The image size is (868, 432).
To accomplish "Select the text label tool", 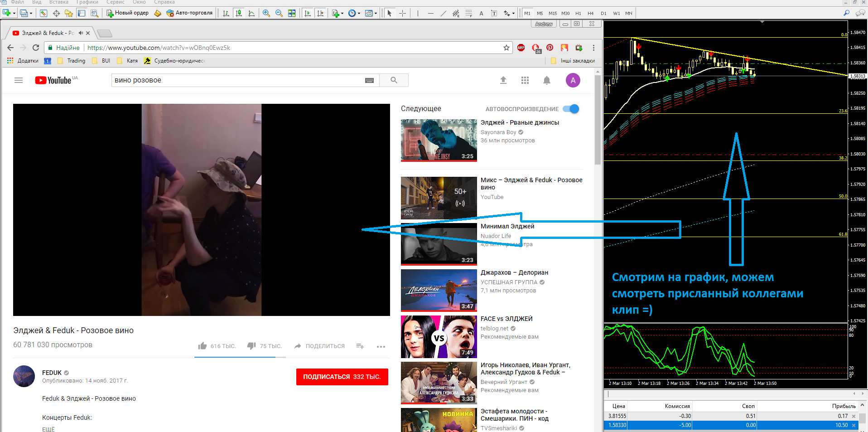I will pyautogui.click(x=494, y=13).
